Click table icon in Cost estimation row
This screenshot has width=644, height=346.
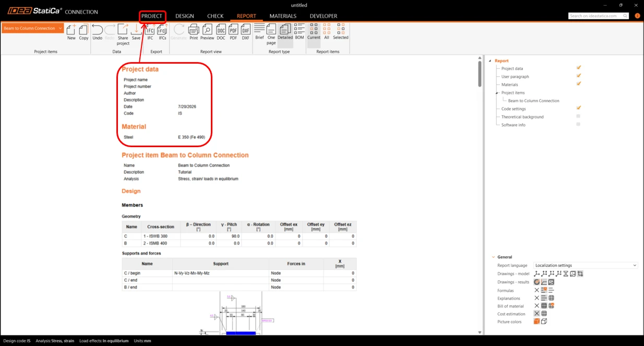tap(544, 314)
